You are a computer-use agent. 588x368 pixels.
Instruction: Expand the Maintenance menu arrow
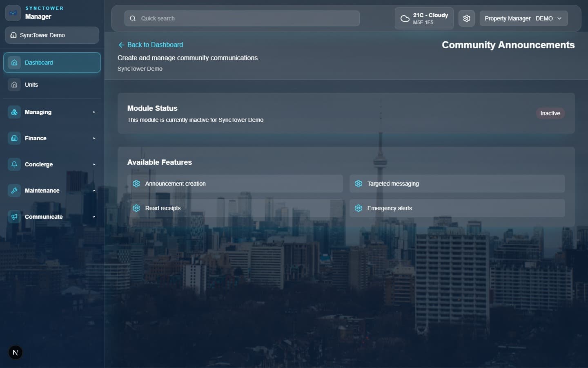click(94, 191)
